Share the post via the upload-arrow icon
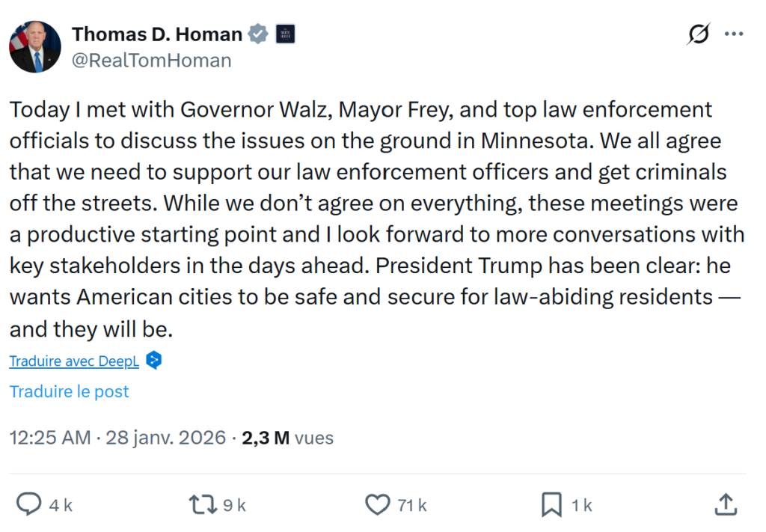 pos(726,505)
